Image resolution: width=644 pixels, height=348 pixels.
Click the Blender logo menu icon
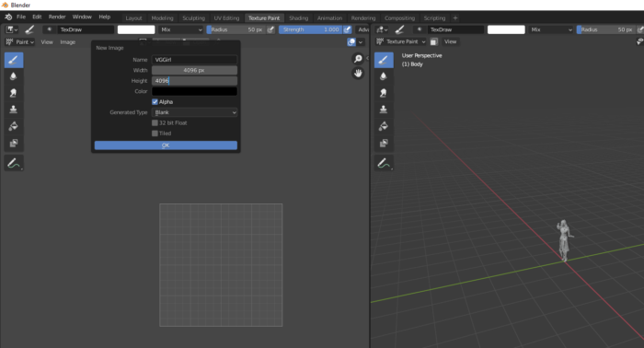(x=8, y=17)
